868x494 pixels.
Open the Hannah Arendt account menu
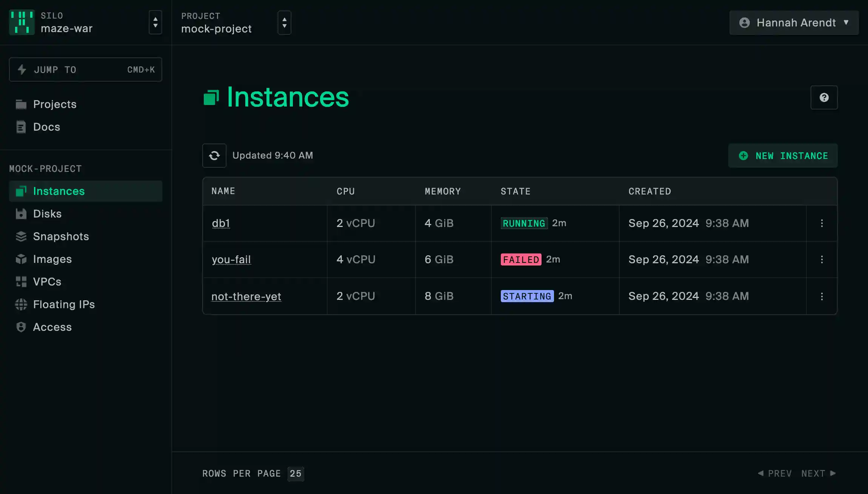(794, 23)
